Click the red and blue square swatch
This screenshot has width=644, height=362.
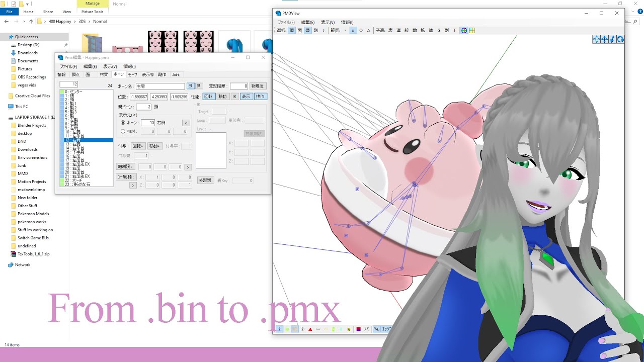click(x=358, y=329)
